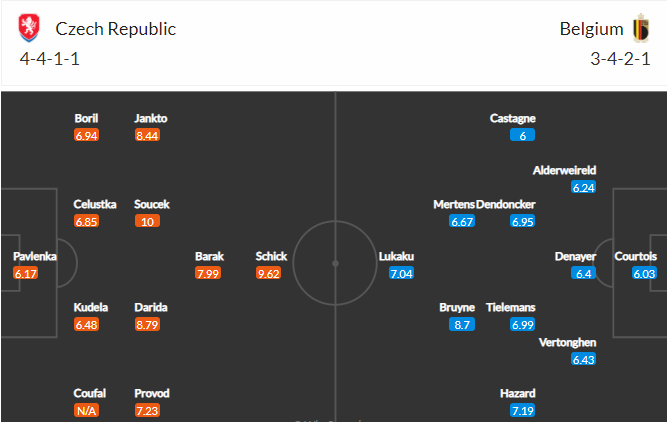Click player name Vertonghen
The height and width of the screenshot is (422, 667).
click(567, 342)
